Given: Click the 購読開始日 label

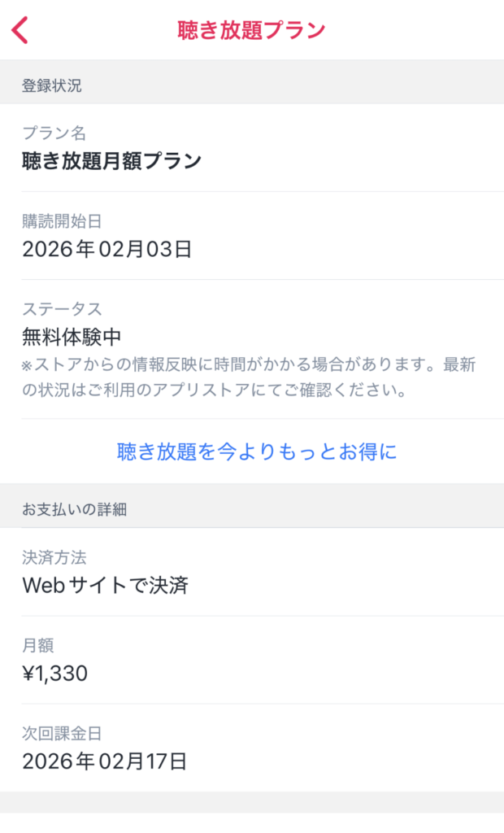Looking at the screenshot, I should pyautogui.click(x=62, y=221).
